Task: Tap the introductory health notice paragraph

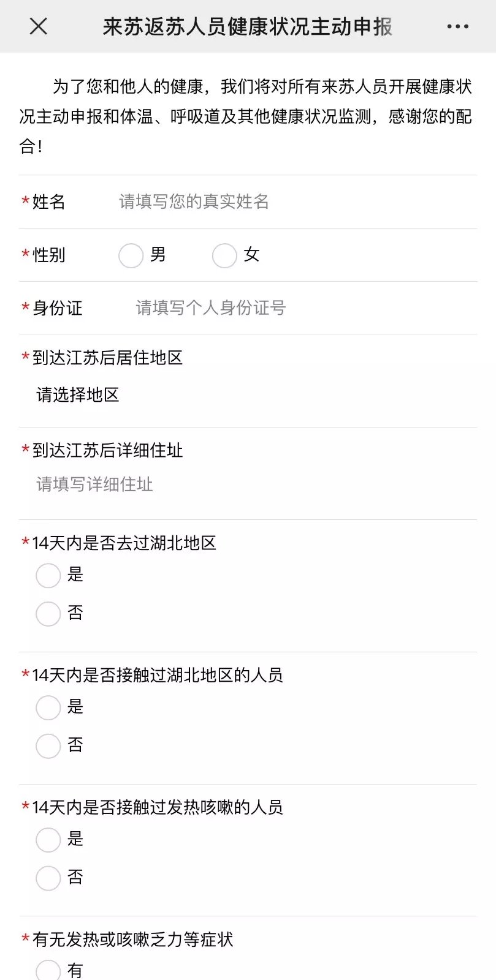Action: tap(245, 116)
